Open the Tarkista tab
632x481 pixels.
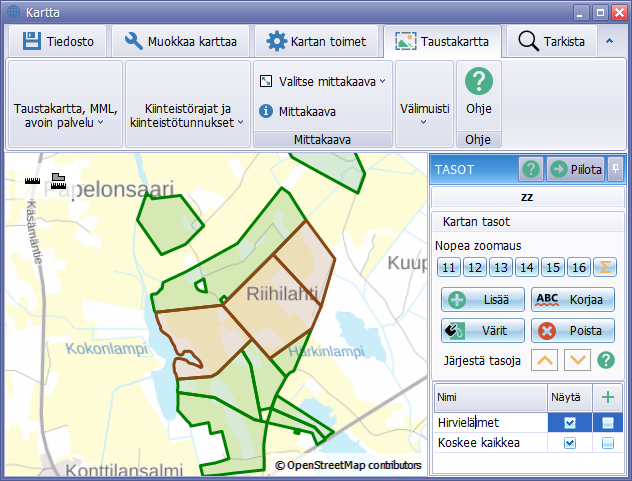(551, 41)
